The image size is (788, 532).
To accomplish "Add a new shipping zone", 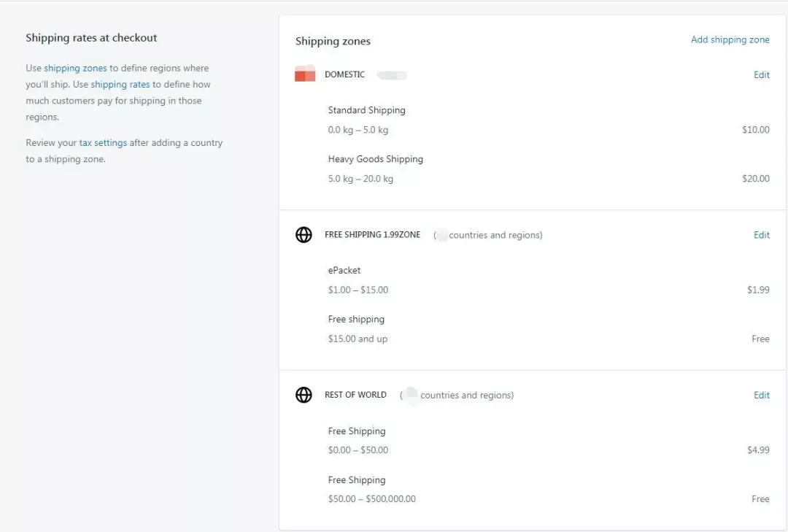I will (730, 40).
